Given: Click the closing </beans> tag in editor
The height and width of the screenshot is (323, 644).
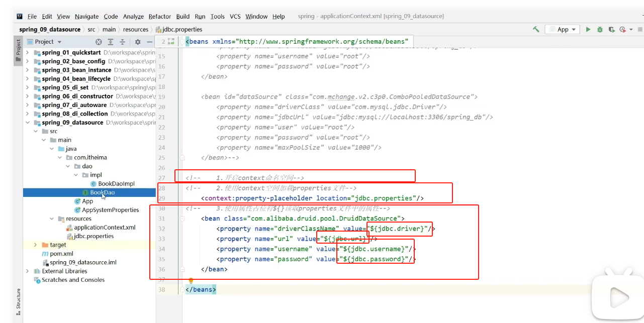Looking at the screenshot, I should tap(201, 290).
